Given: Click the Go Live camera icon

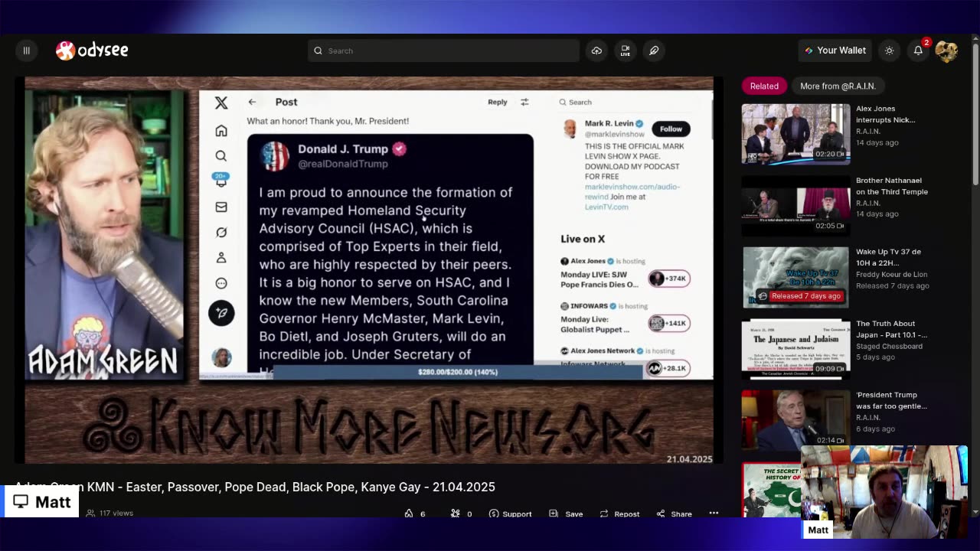Looking at the screenshot, I should tap(626, 51).
